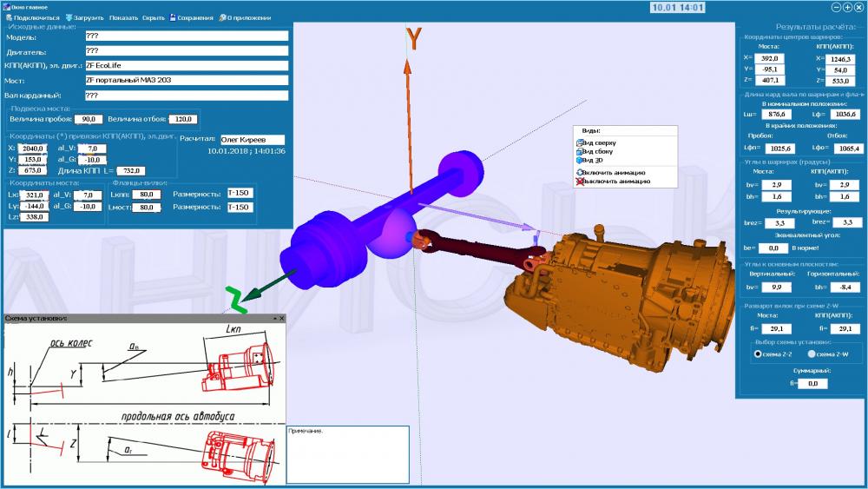Click Lш shaft length value 876,6

coord(776,114)
